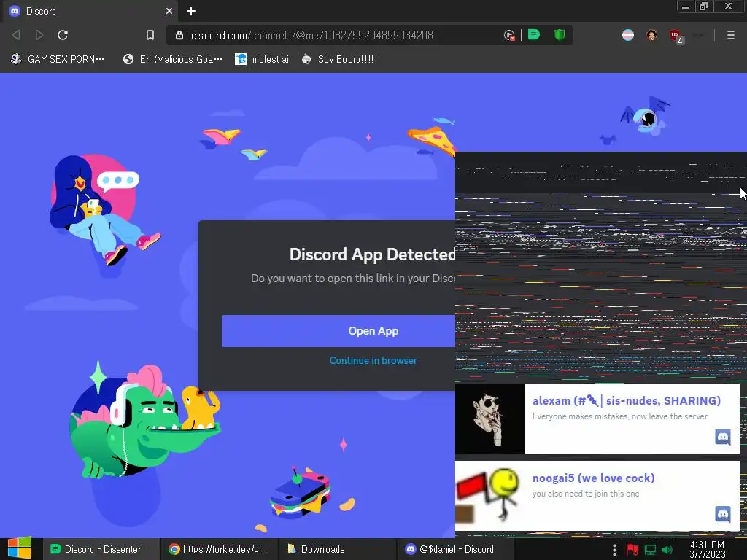This screenshot has height=560, width=747.
Task: Click the red flag tray icon
Action: pos(632,550)
